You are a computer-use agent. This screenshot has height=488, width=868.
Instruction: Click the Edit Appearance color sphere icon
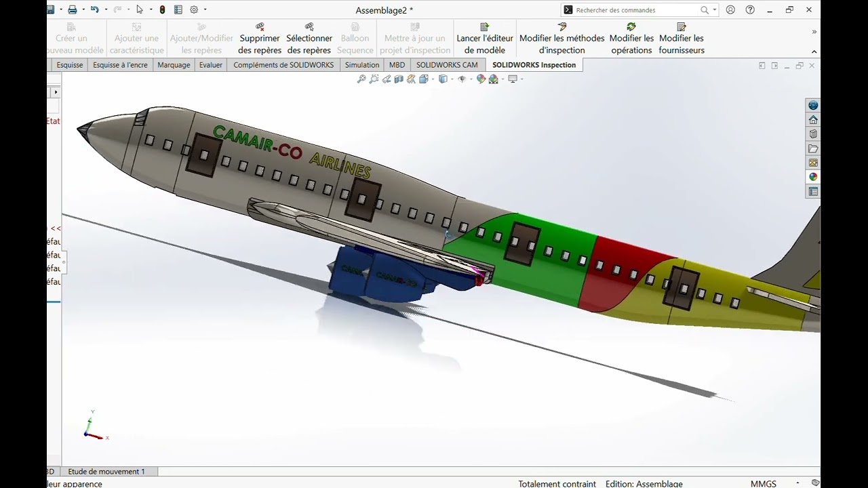[481, 79]
